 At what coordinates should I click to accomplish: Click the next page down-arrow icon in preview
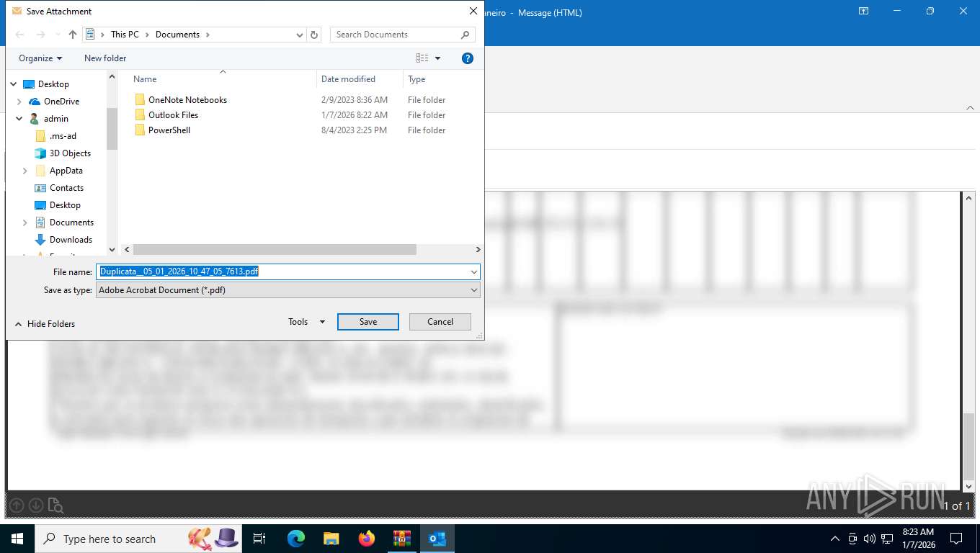point(36,505)
